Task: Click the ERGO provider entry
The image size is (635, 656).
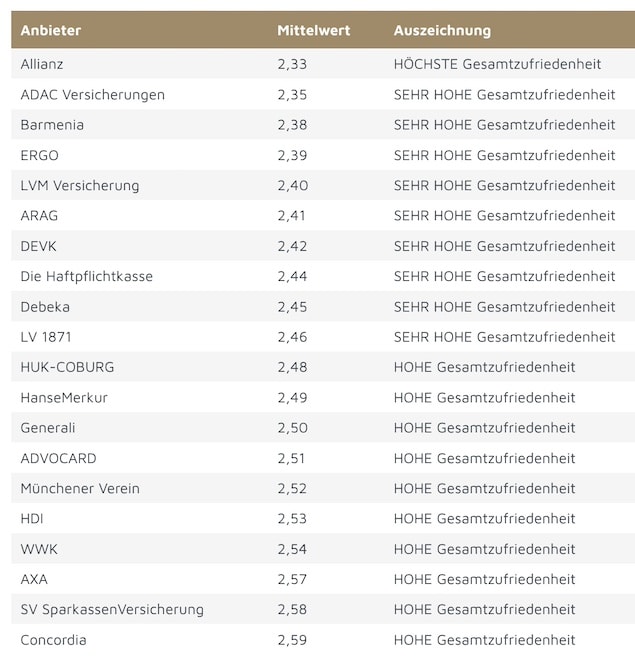Action: [x=40, y=155]
